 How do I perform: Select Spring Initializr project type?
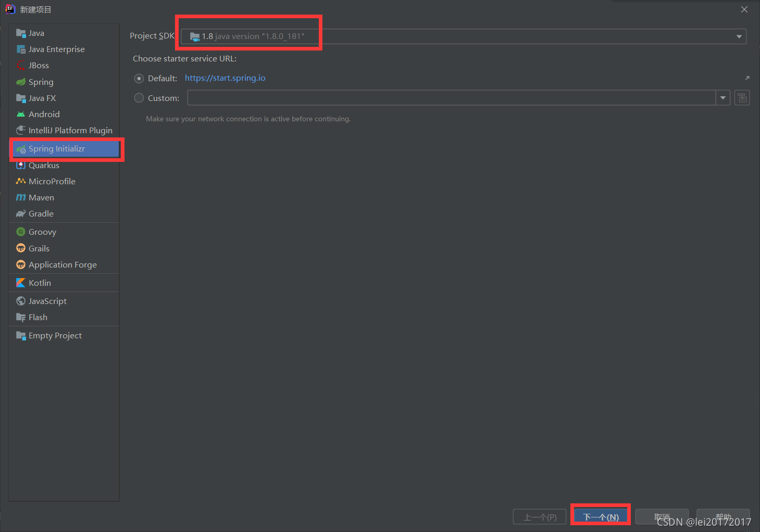pos(64,149)
